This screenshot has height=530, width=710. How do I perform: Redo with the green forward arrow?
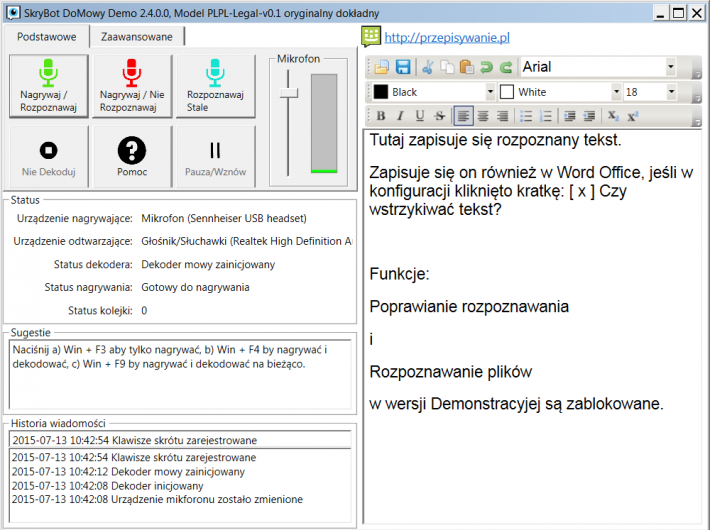tap(506, 67)
